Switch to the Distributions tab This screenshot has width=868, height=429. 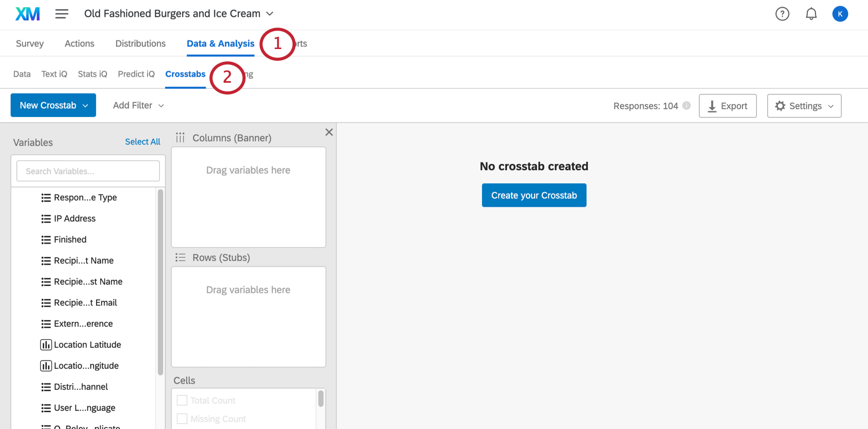pyautogui.click(x=140, y=43)
